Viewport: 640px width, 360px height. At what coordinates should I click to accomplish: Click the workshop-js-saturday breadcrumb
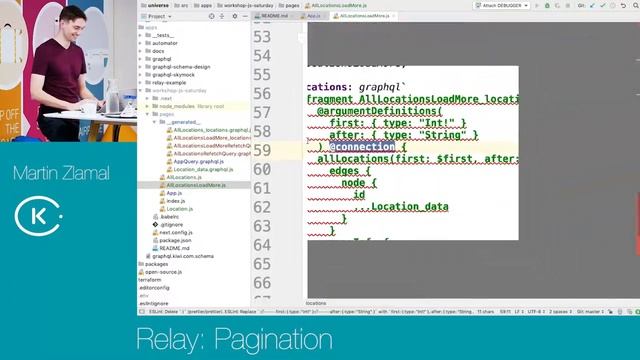246,6
